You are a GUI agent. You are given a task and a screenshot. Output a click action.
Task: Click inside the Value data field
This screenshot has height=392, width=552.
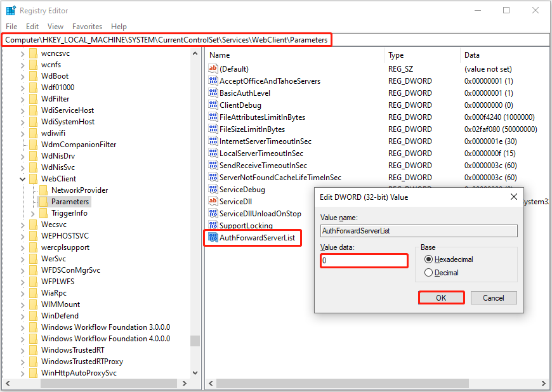(x=364, y=261)
